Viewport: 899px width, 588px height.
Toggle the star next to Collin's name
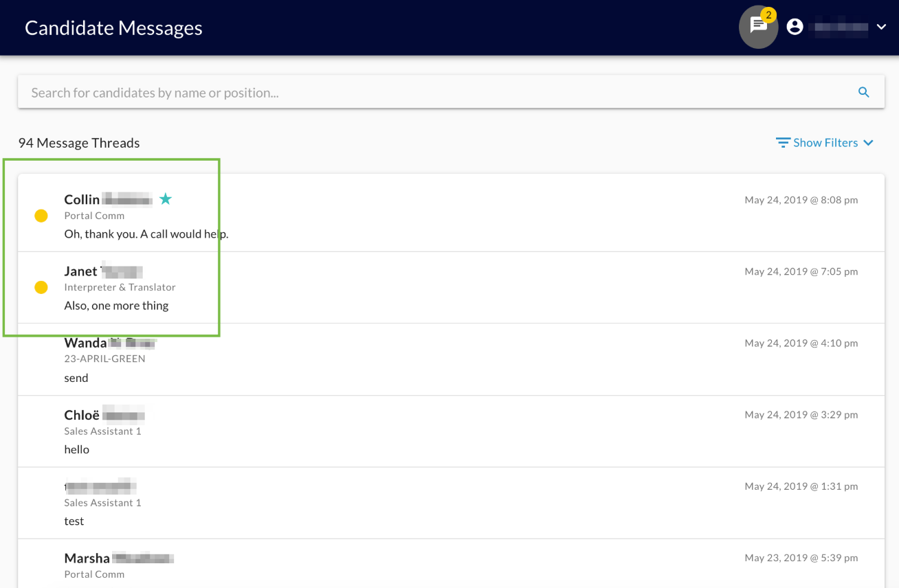[x=166, y=199]
